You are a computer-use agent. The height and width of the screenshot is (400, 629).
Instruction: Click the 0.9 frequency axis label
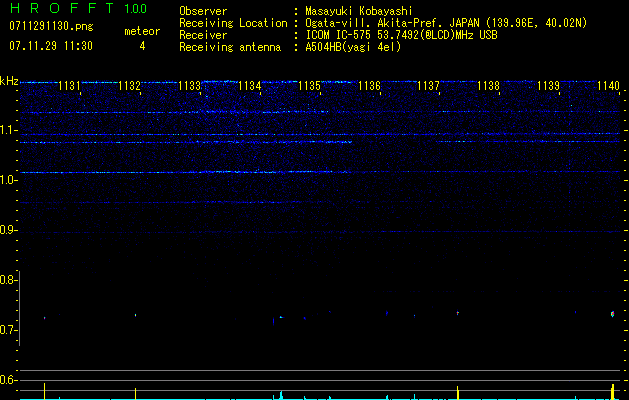(8, 230)
